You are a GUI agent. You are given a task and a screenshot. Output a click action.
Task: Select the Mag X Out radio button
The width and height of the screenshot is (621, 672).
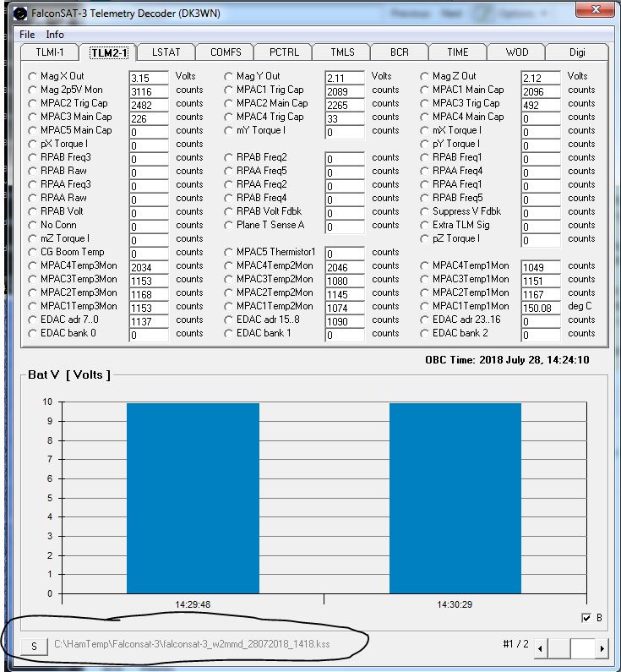click(x=33, y=76)
